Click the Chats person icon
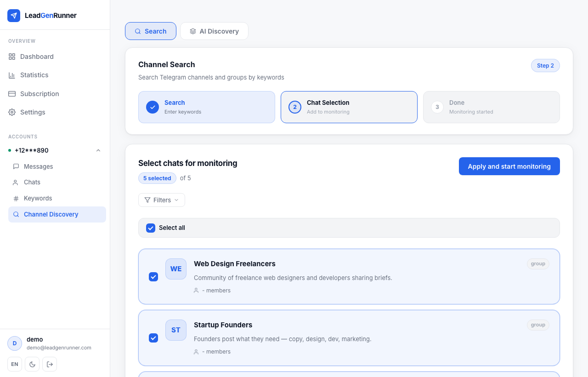 [x=16, y=183]
